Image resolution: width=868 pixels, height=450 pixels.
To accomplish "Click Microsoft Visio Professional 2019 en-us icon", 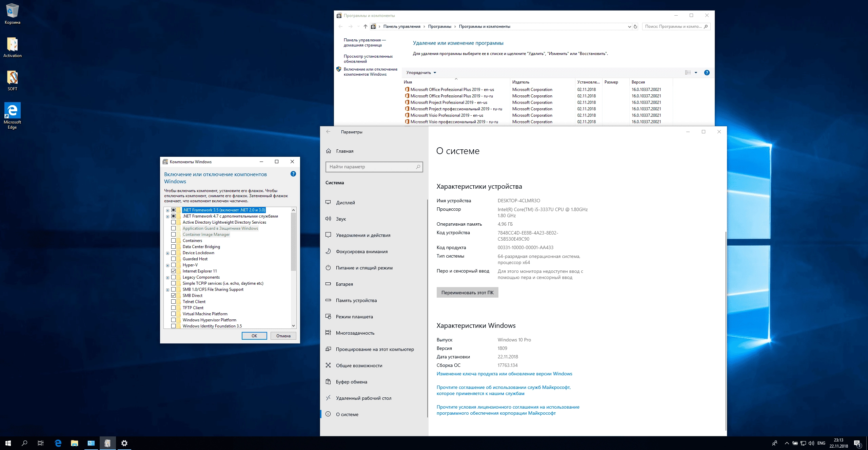I will 407,115.
